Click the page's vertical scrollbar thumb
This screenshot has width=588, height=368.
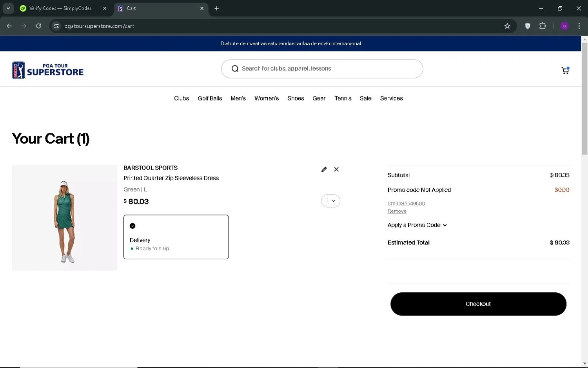584,98
